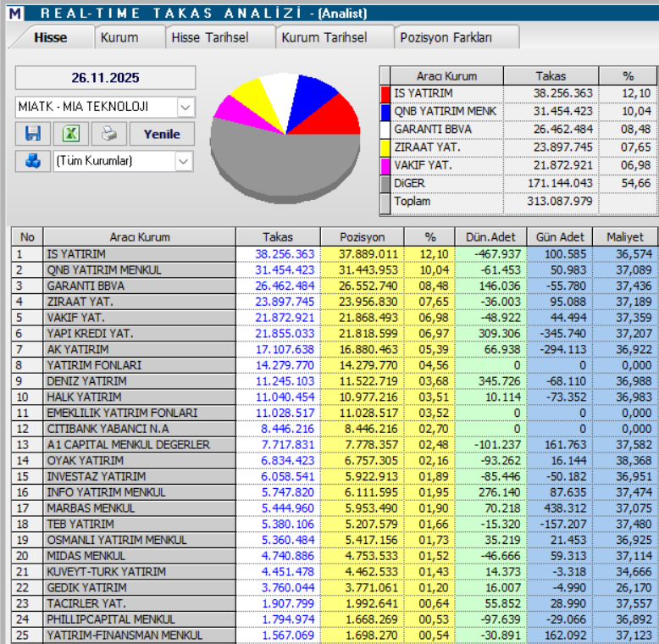Image resolution: width=659 pixels, height=644 pixels.
Task: Select the MIDAS MENKUL row
Action: click(x=335, y=556)
